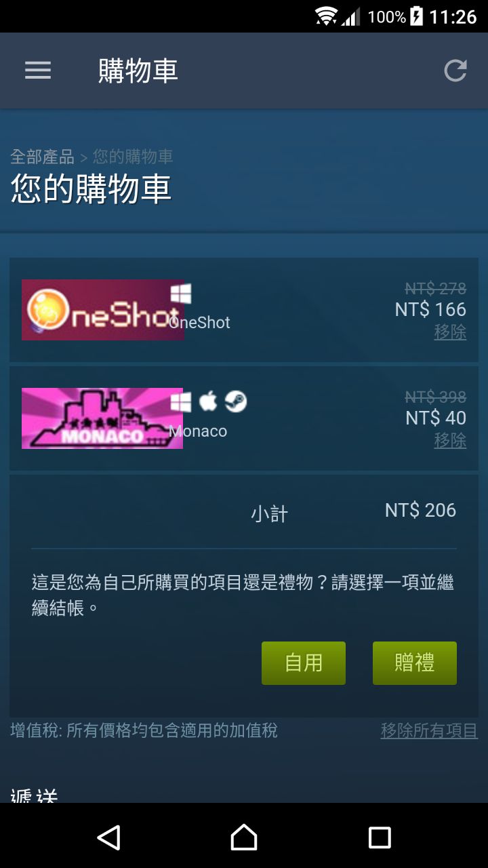Image resolution: width=488 pixels, height=868 pixels.
Task: Open the OneShot title text link
Action: (x=200, y=323)
